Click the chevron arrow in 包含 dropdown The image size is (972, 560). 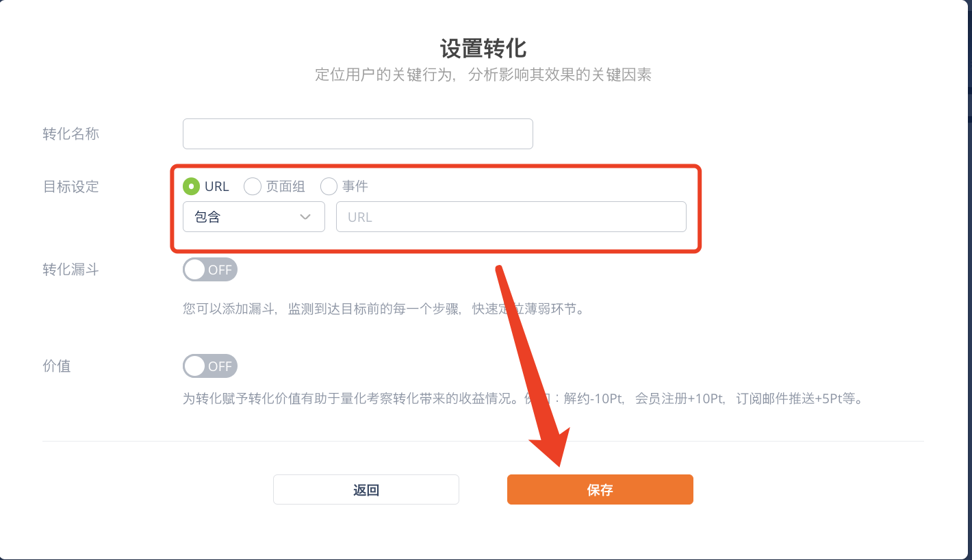coord(305,217)
